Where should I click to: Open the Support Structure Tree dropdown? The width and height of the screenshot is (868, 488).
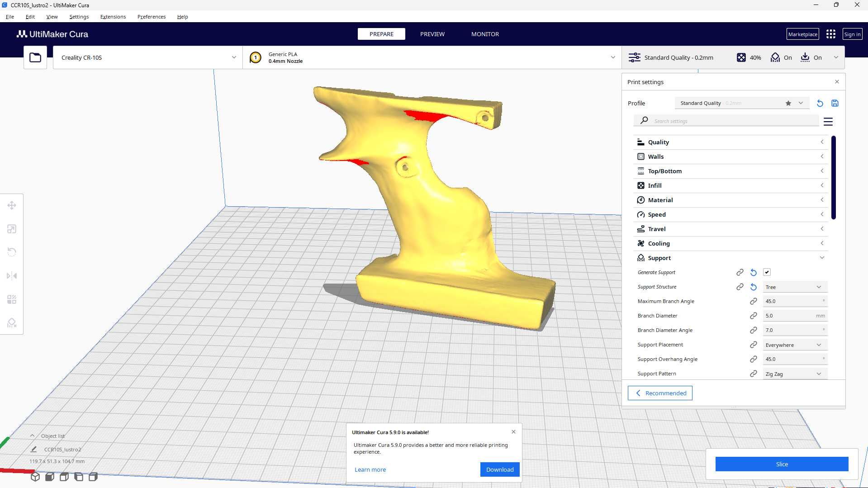[795, 287]
